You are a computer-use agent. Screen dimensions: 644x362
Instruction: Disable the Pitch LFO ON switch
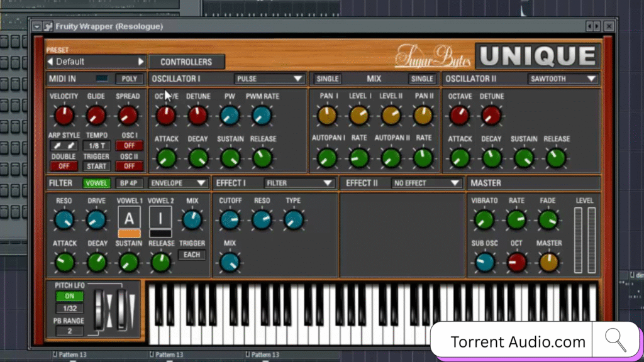point(69,297)
